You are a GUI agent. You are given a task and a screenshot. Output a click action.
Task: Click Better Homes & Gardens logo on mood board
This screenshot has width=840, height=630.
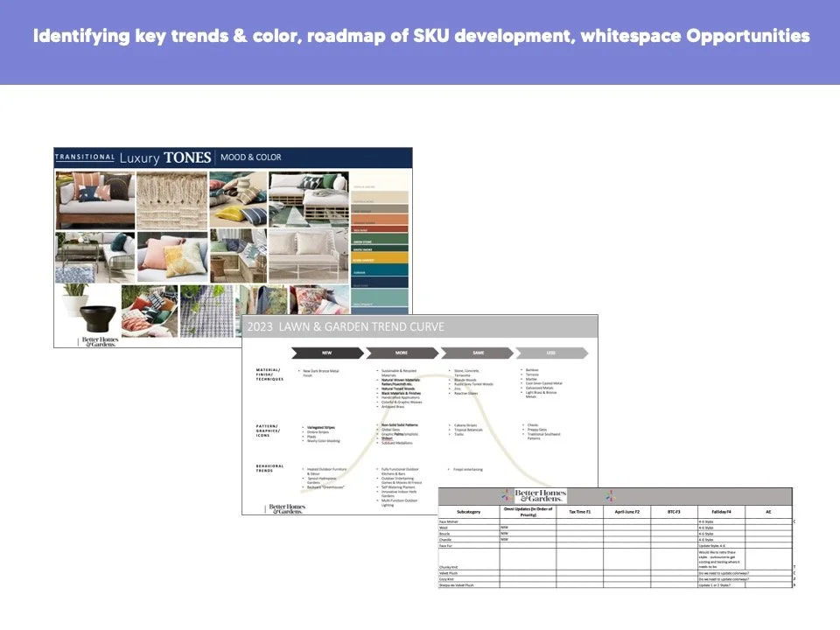(x=100, y=342)
